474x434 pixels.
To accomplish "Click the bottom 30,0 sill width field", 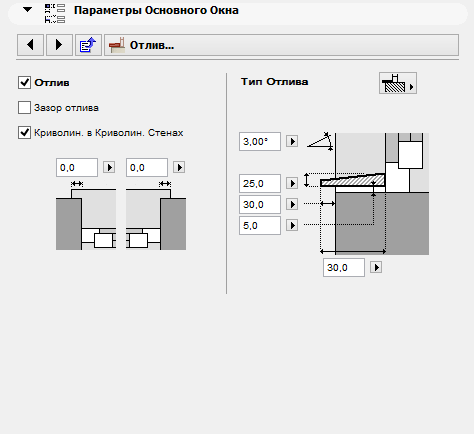I will [x=344, y=267].
